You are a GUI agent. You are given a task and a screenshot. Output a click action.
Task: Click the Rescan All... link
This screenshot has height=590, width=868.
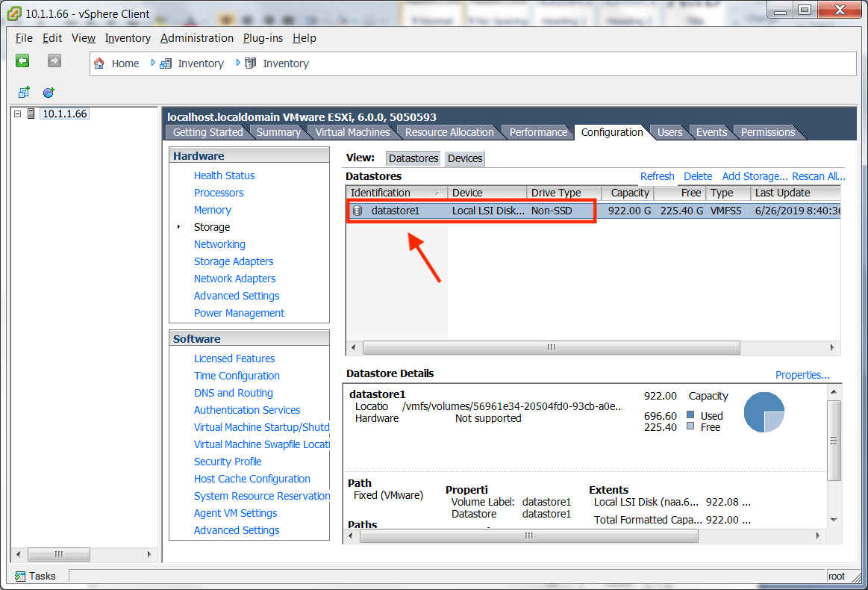point(819,176)
